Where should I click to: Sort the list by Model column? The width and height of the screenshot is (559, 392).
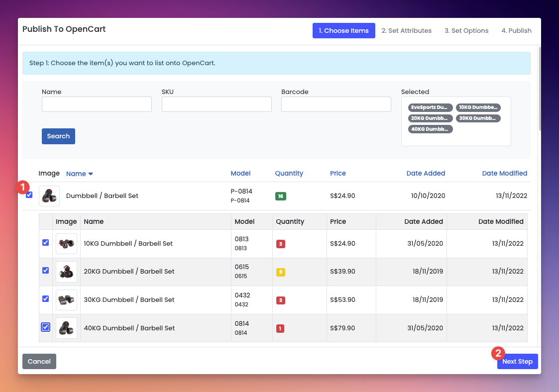point(240,173)
